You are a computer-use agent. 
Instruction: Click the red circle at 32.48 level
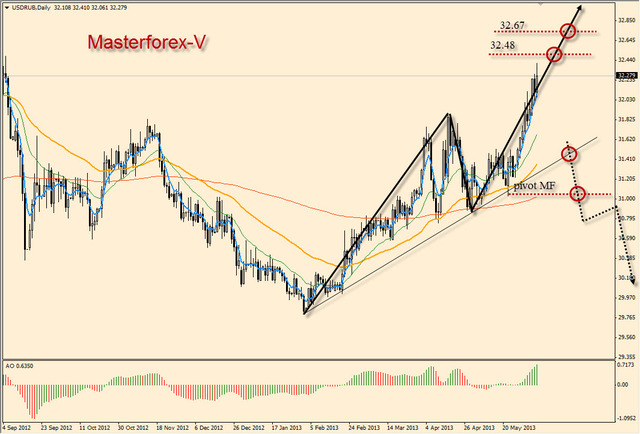(x=553, y=52)
